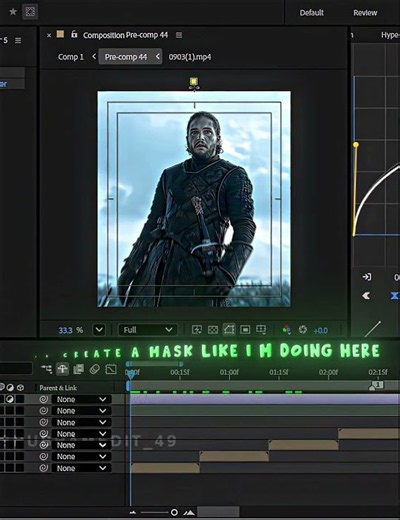Open the bottom layer's parent None dropdown

[81, 468]
